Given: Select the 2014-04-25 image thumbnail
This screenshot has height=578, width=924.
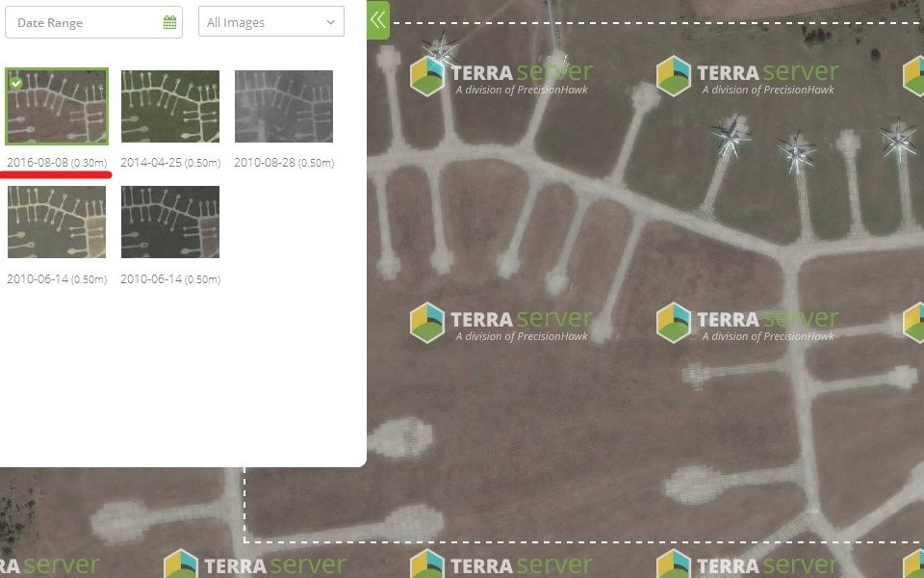Looking at the screenshot, I should [170, 106].
